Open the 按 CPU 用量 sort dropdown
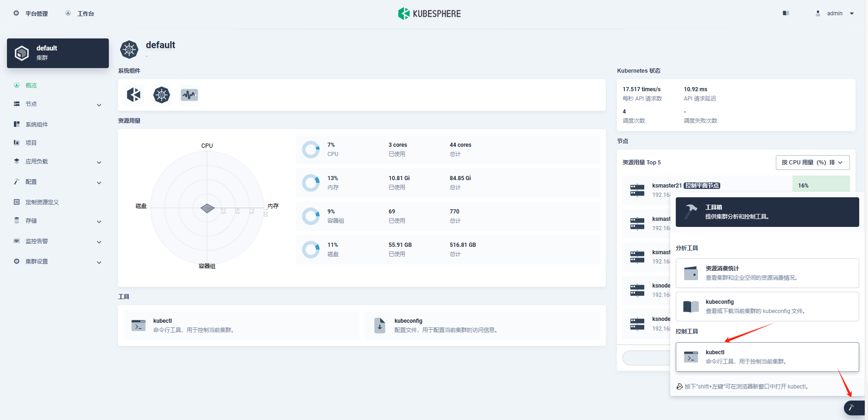The height and width of the screenshot is (420, 868). click(812, 163)
